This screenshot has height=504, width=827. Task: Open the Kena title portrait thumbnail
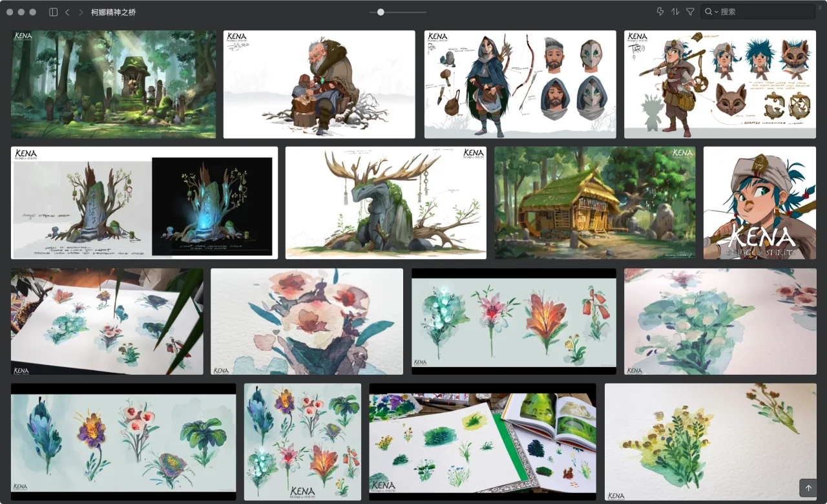point(760,203)
